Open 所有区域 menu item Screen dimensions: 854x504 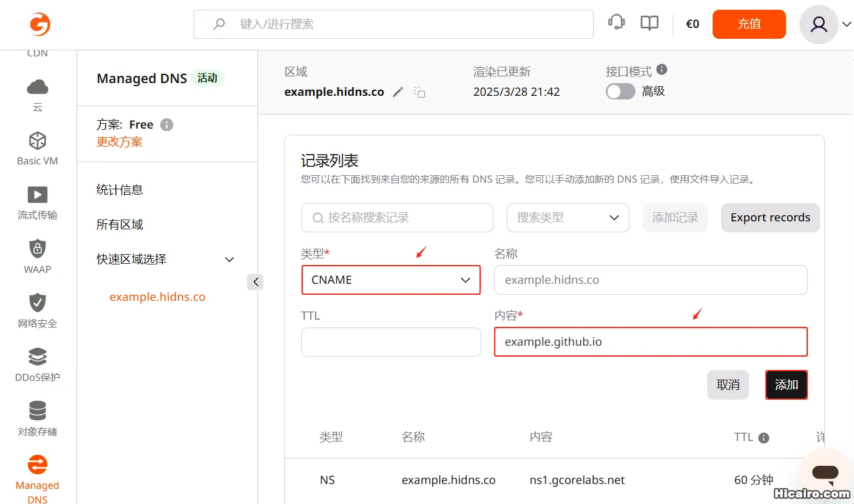[x=120, y=224]
